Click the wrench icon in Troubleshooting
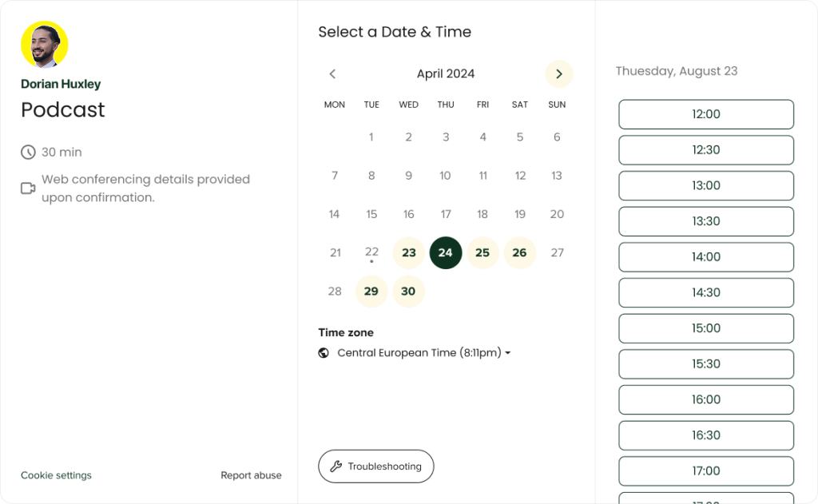The height and width of the screenshot is (504, 818). click(x=336, y=466)
